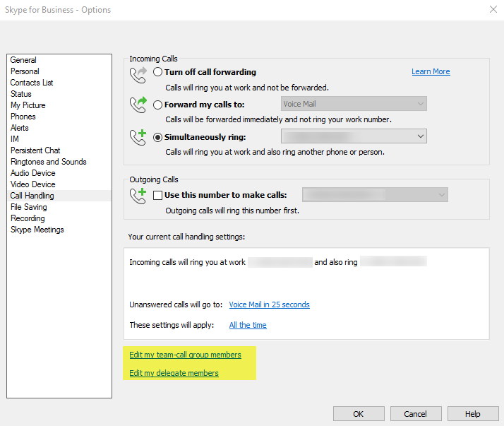Screen dimensions: 504x426
Task: Open the Voice Mail forwarding dropdown
Action: tap(354, 104)
